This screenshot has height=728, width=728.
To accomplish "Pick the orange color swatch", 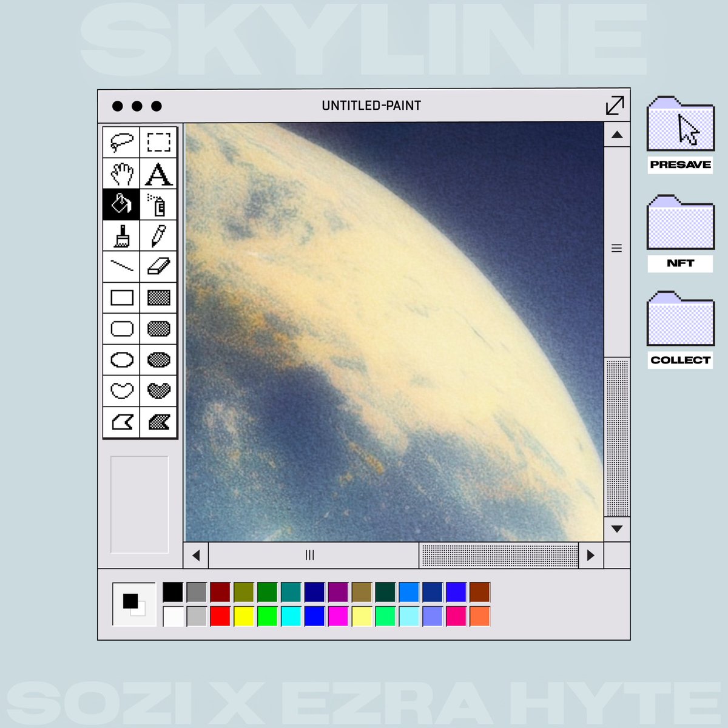I will (x=480, y=616).
